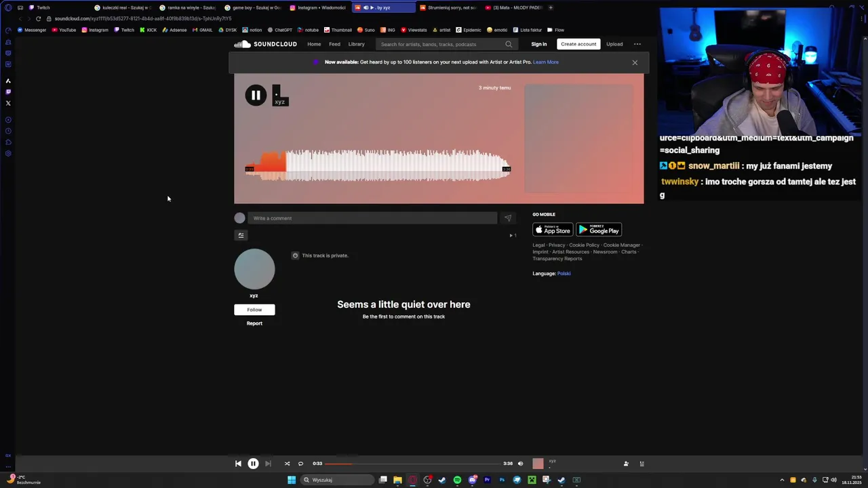
Task: Toggle repeat in the bottom player bar
Action: click(300, 464)
